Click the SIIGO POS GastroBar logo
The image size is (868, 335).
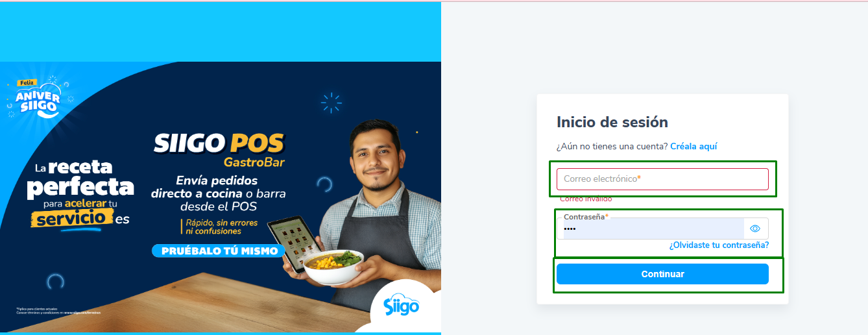tap(219, 150)
